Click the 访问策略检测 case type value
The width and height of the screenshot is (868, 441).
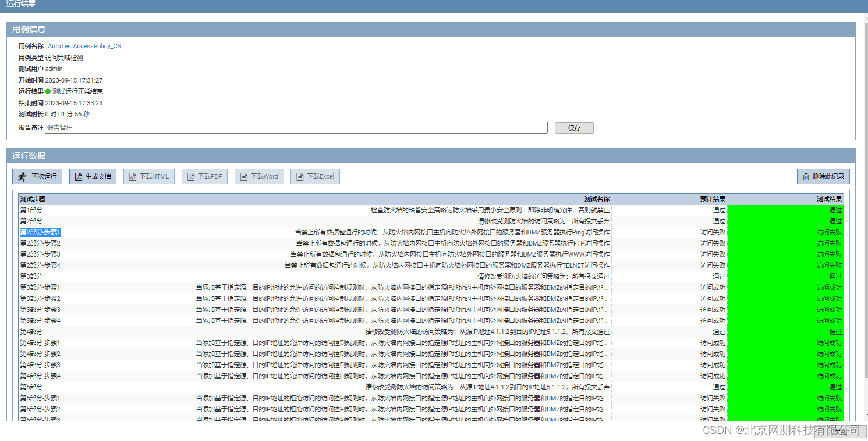pos(64,58)
